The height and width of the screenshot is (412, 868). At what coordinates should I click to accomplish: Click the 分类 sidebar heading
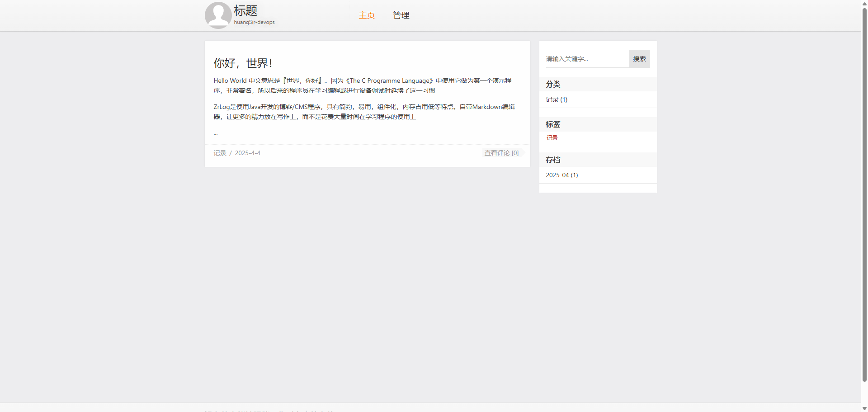(x=553, y=84)
